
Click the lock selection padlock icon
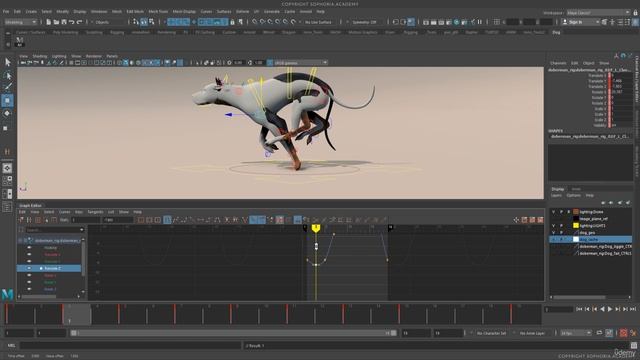coord(232,22)
